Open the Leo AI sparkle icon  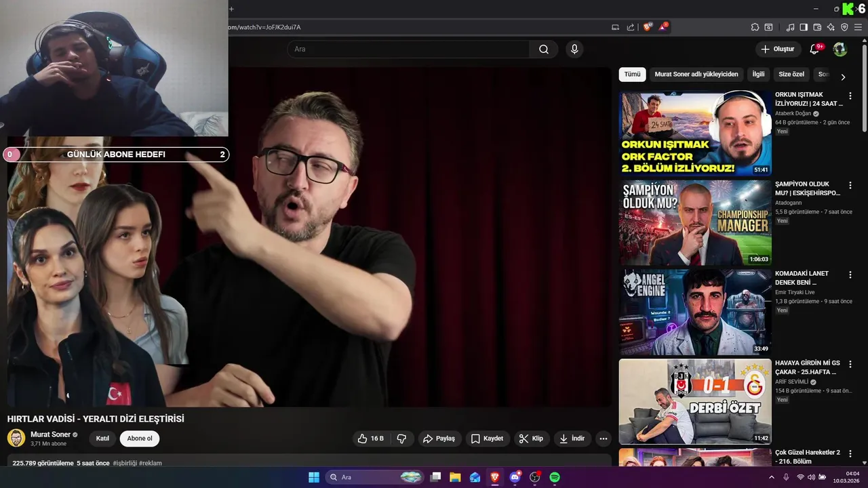point(831,27)
